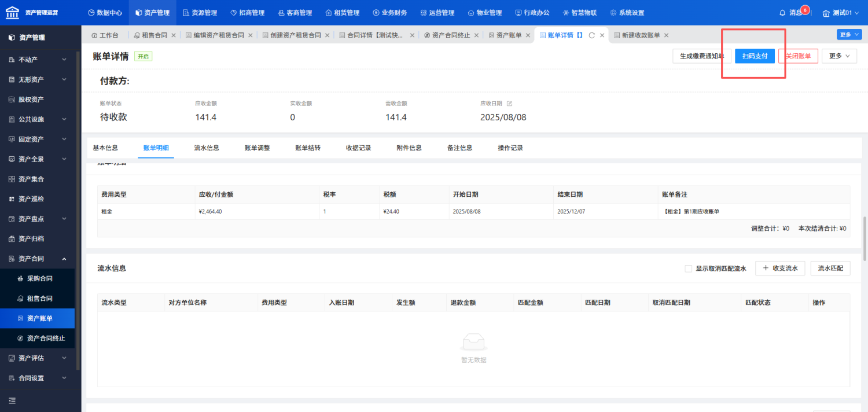
Task: Open 采购合同 submenu item
Action: pos(38,278)
